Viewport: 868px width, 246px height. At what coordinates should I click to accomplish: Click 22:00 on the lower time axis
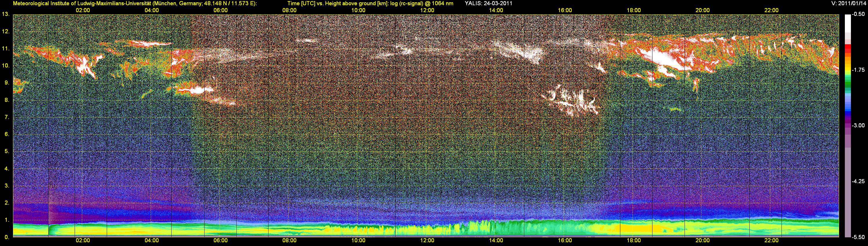point(772,241)
